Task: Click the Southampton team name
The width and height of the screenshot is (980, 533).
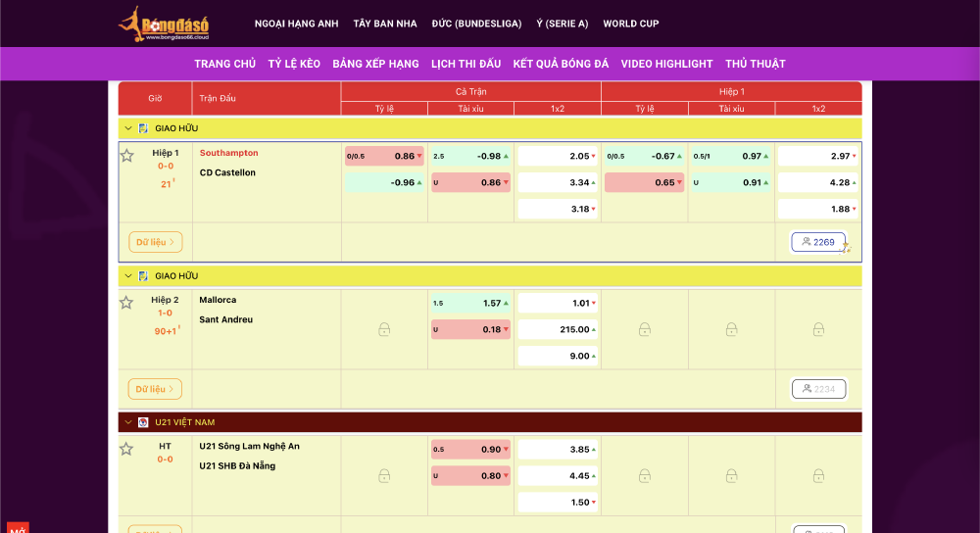Action: 228,153
